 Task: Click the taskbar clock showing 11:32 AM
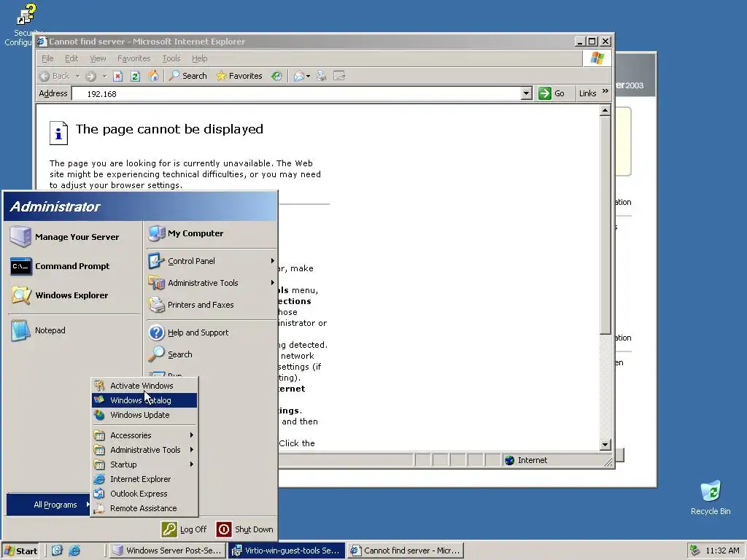point(722,551)
